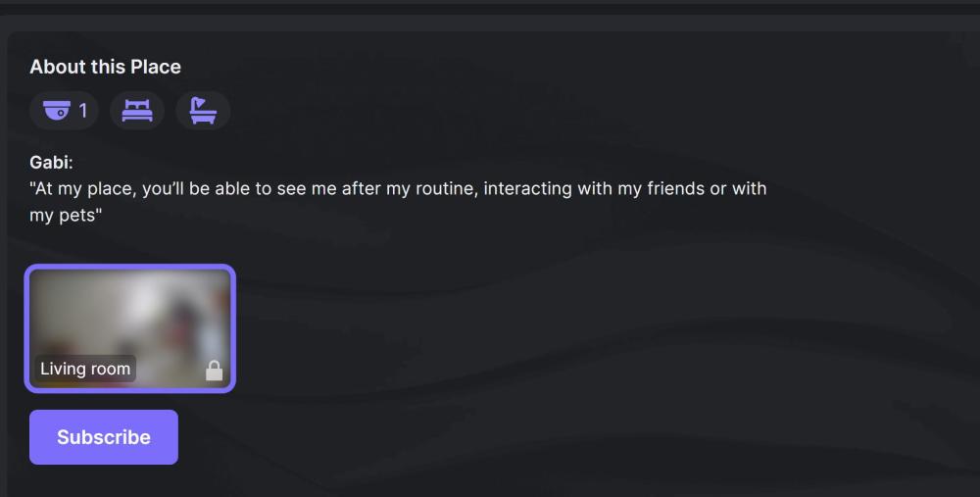This screenshot has height=497, width=980.
Task: Tap the lock on Living room preview
Action: pyautogui.click(x=214, y=371)
